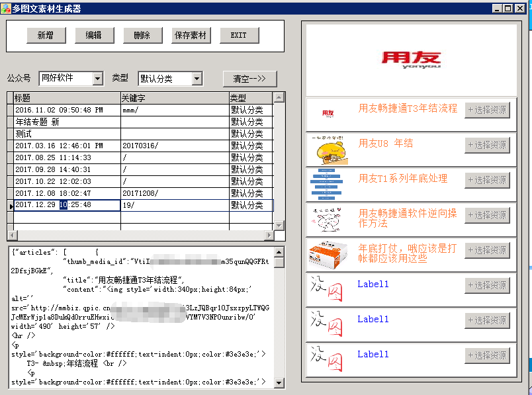Click table's vertical scrollbar up arrow
This screenshot has width=532, height=395.
pos(279,98)
